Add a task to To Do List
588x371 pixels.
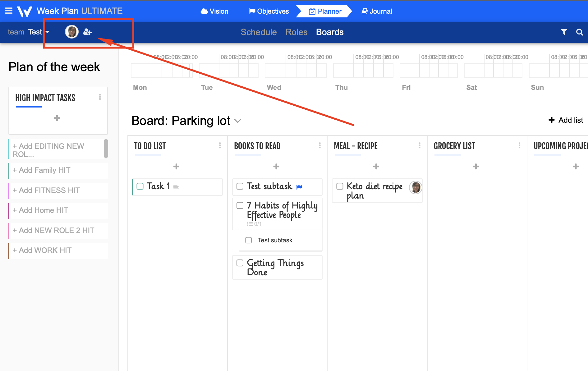click(x=176, y=167)
